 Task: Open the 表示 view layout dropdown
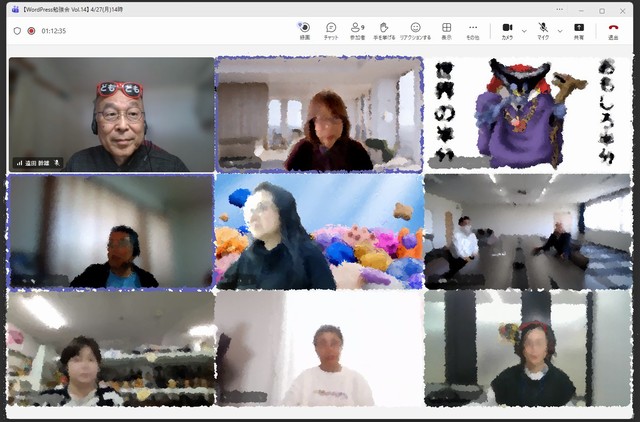(446, 30)
